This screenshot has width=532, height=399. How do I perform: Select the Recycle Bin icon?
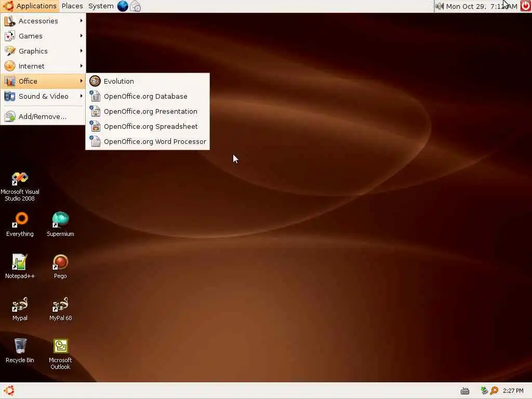[20, 351]
